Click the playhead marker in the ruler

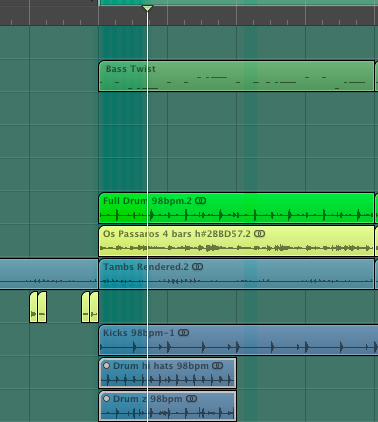[x=147, y=8]
